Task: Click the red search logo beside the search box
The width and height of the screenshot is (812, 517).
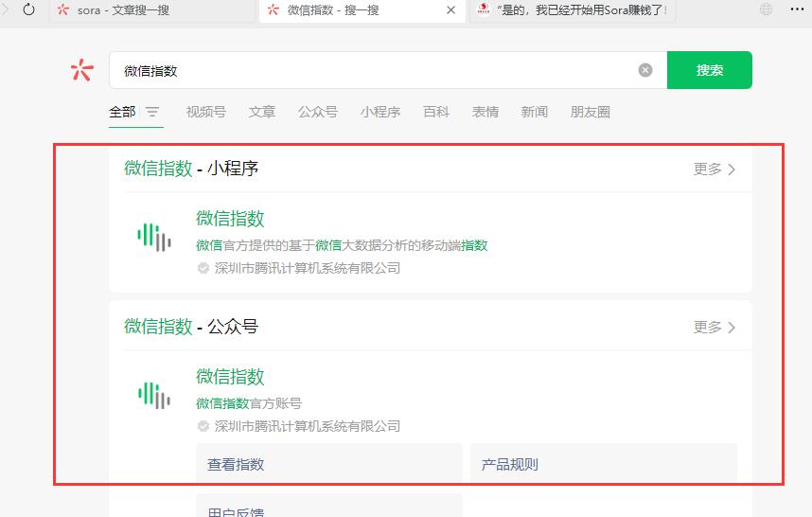Action: tap(82, 70)
